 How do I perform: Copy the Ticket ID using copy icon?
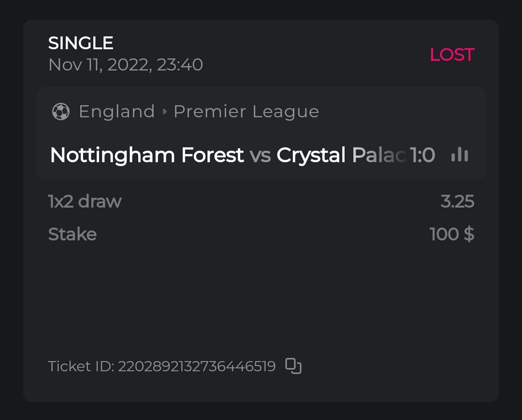[x=293, y=366]
